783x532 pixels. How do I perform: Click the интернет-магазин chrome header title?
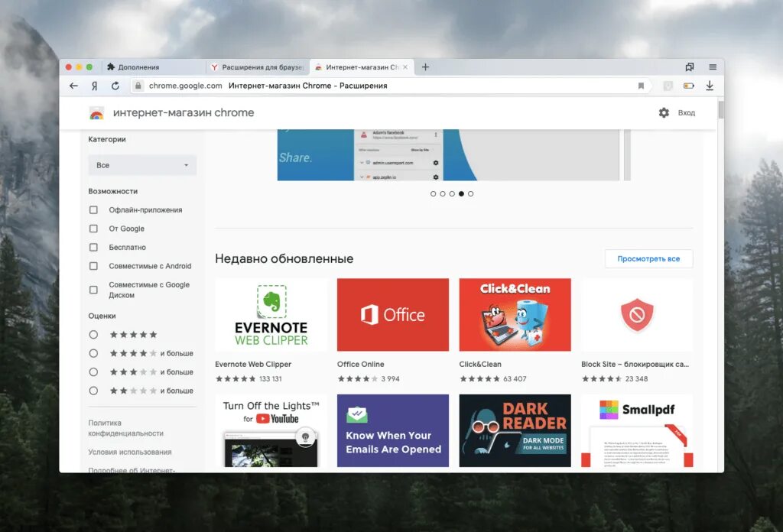(184, 113)
